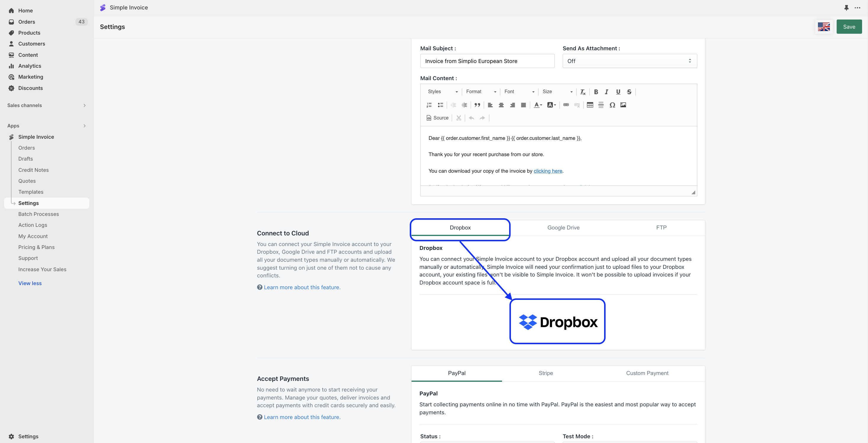Screen dimensions: 868x443
Task: Click the green Save button
Action: coord(849,27)
